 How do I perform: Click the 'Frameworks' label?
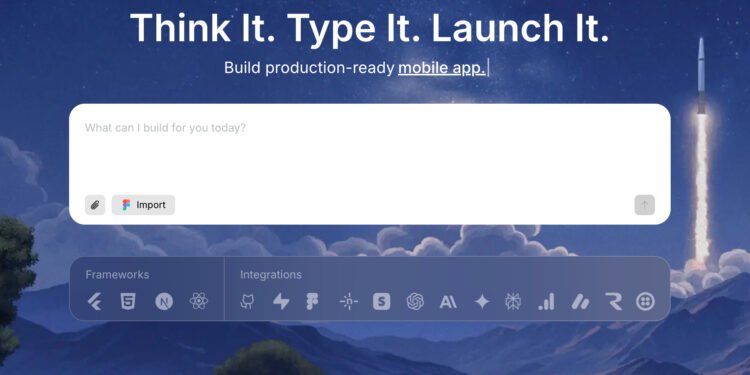pyautogui.click(x=117, y=275)
